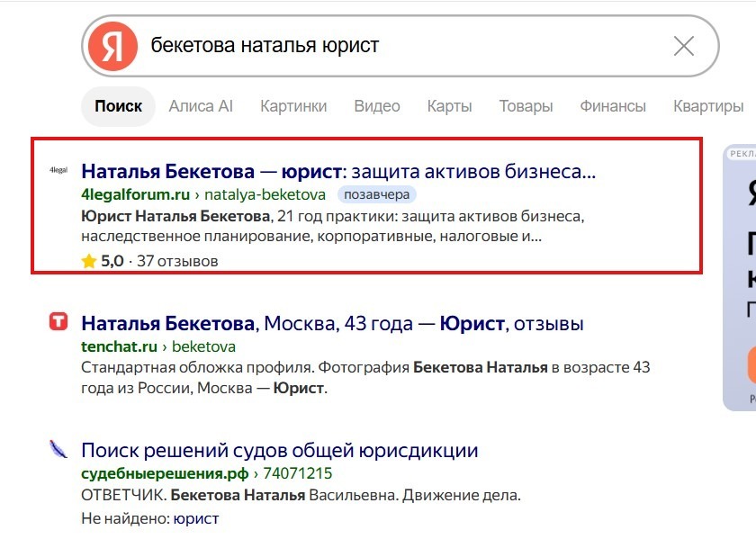Click snippet text 'Юрист Наталья Бекетова, 21 год практики'
This screenshot has height=548, width=756.
click(238, 216)
